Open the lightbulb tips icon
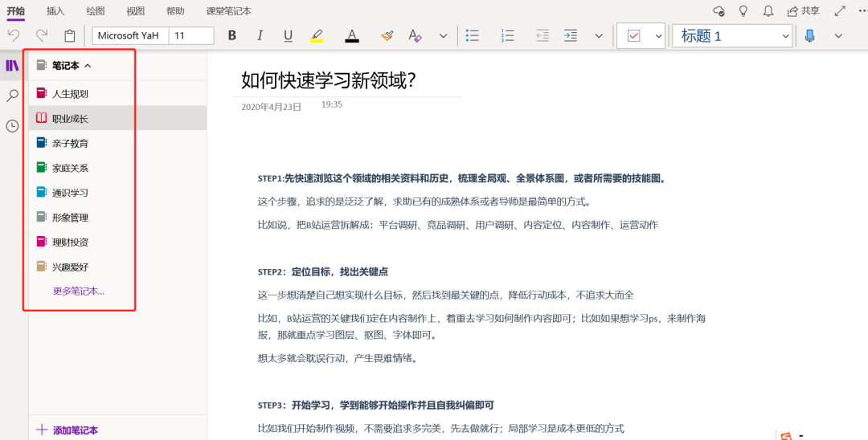868x440 pixels. tap(743, 10)
